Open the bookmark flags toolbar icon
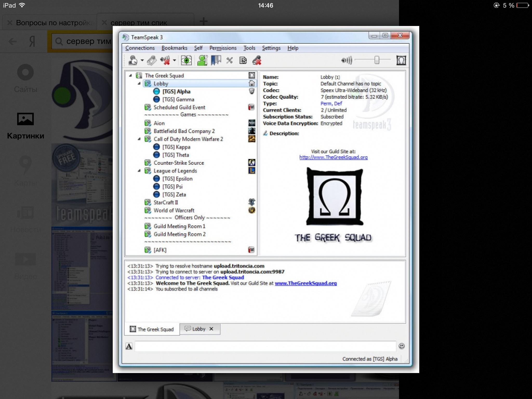The width and height of the screenshot is (532, 399). [x=216, y=61]
